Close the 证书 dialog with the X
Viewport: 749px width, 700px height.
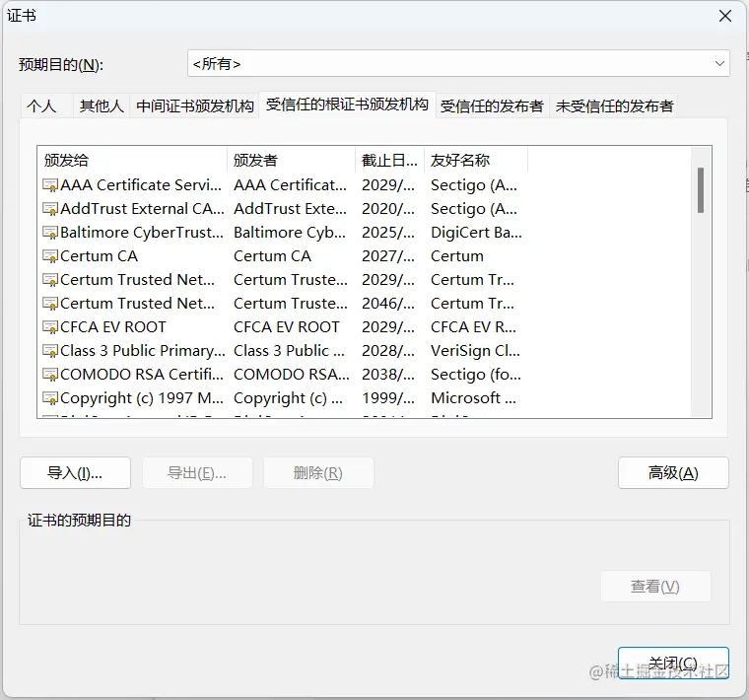click(725, 16)
